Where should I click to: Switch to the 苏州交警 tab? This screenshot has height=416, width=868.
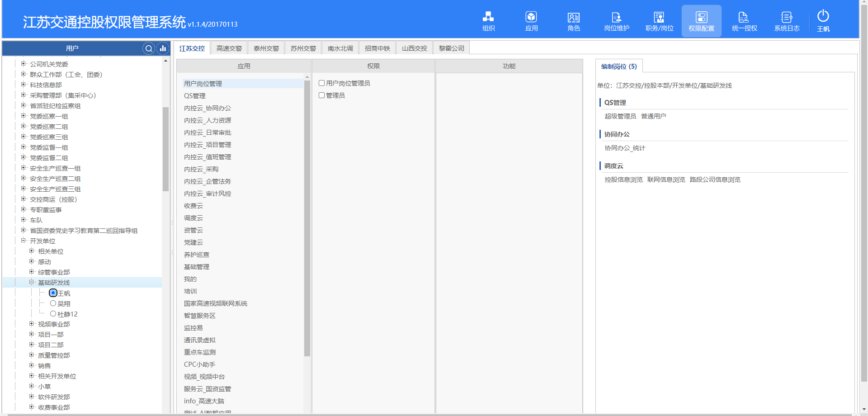(303, 48)
